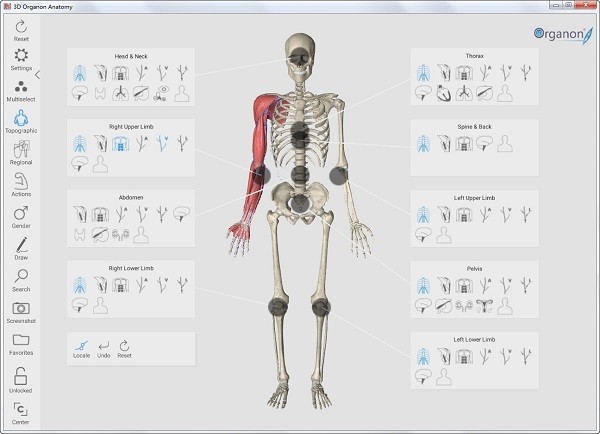This screenshot has width=600, height=434.
Task: Toggle brain icon in Abdomen panel
Action: click(x=182, y=214)
